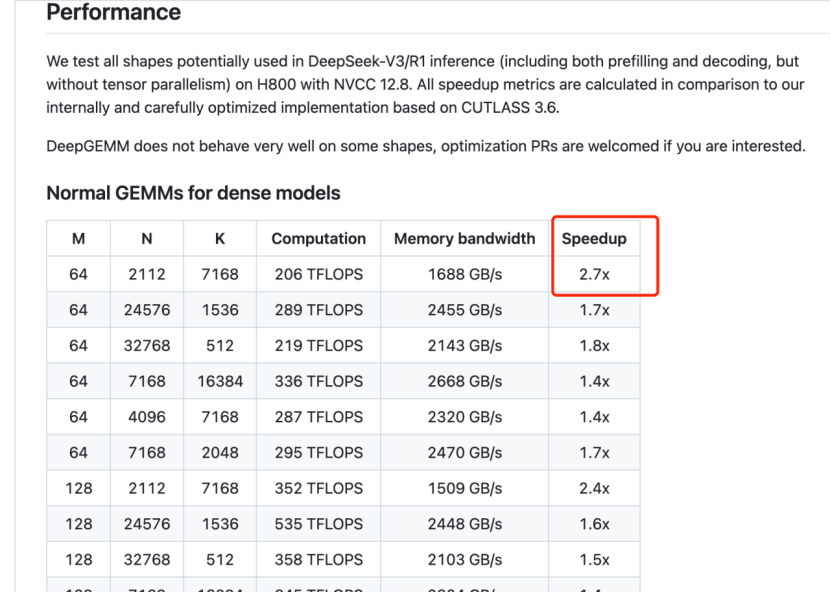Click the M column header

(78, 239)
